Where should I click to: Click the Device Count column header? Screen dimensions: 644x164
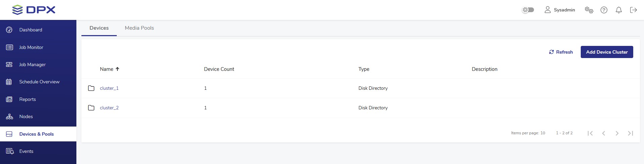pos(219,69)
